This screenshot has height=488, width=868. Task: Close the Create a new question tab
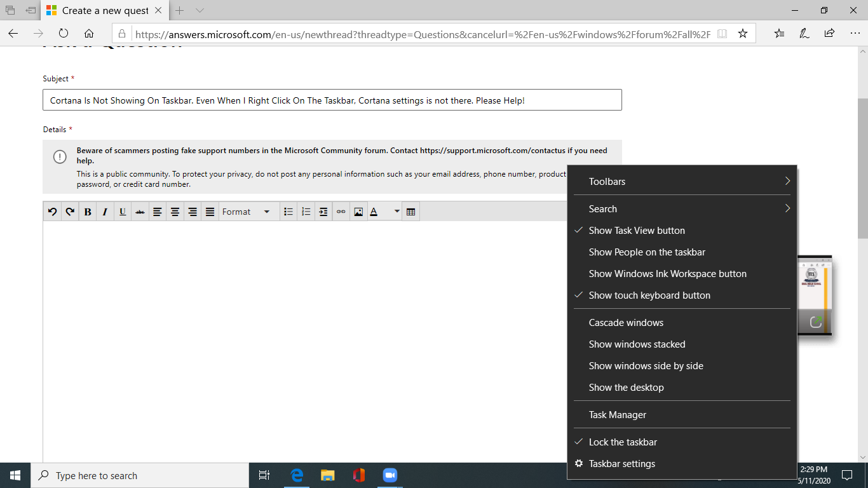click(159, 10)
